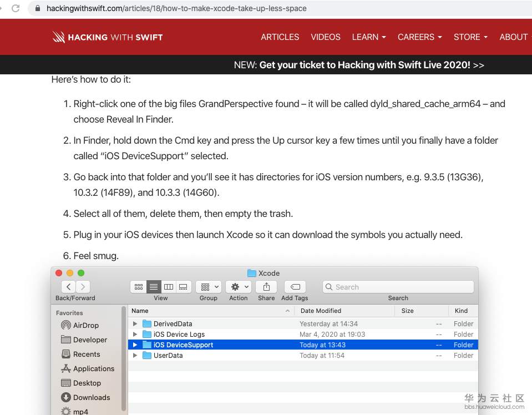
Task: Click the padlock icon in address bar
Action: coord(38,8)
